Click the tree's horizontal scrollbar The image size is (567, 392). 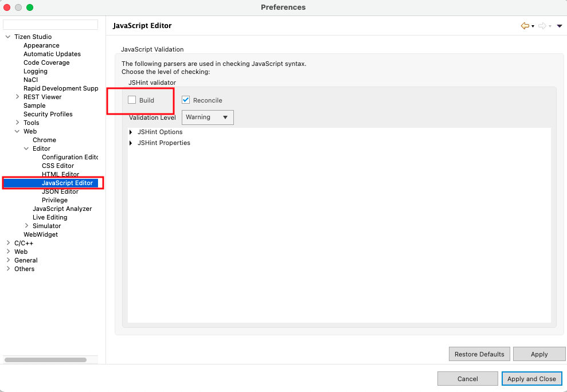coord(45,360)
